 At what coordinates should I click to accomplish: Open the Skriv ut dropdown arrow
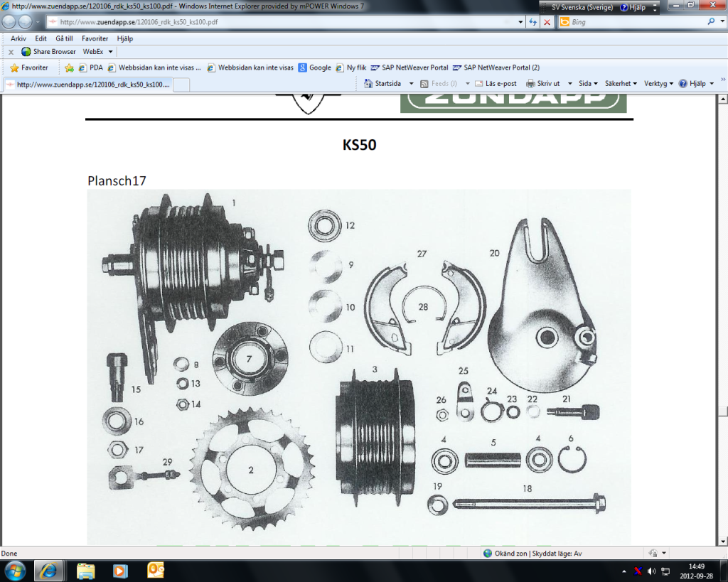pos(570,84)
